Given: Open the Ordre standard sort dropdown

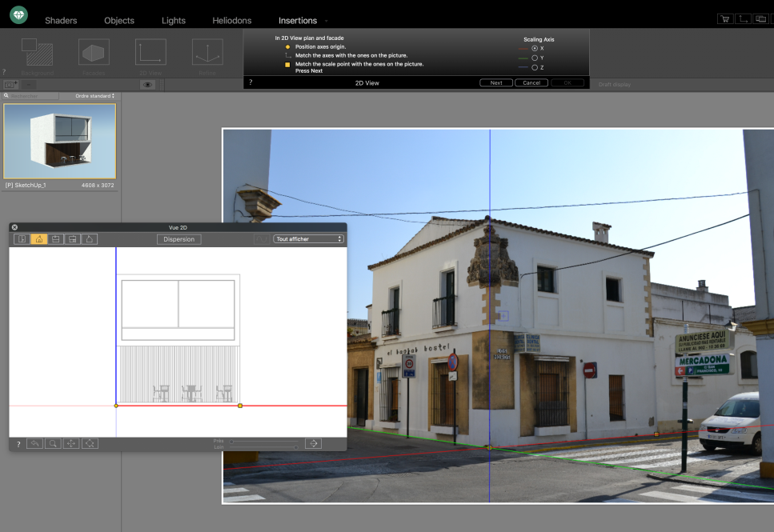Looking at the screenshot, I should (94, 96).
